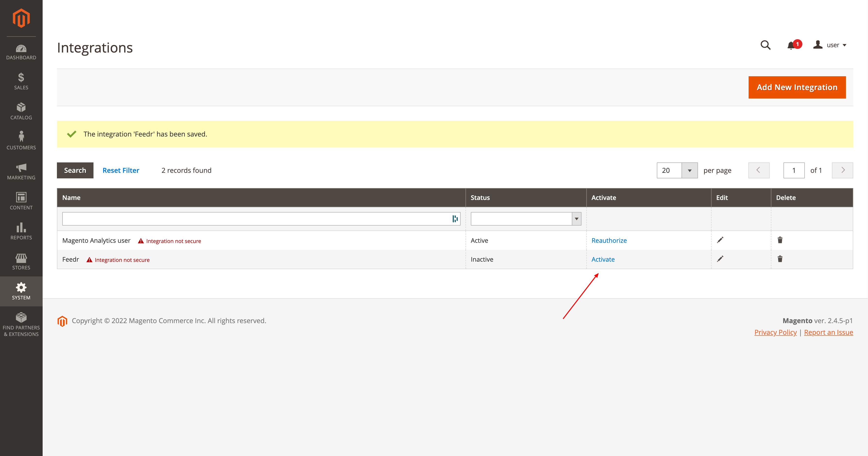Image resolution: width=868 pixels, height=456 pixels.
Task: Click 'Integration not secure' text for Feedr
Action: [x=122, y=260]
